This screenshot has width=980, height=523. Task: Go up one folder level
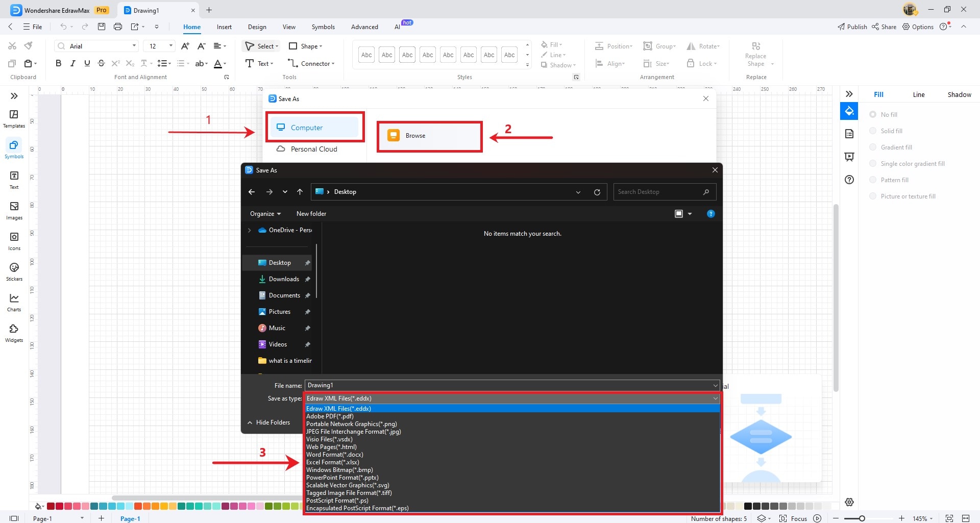[300, 192]
